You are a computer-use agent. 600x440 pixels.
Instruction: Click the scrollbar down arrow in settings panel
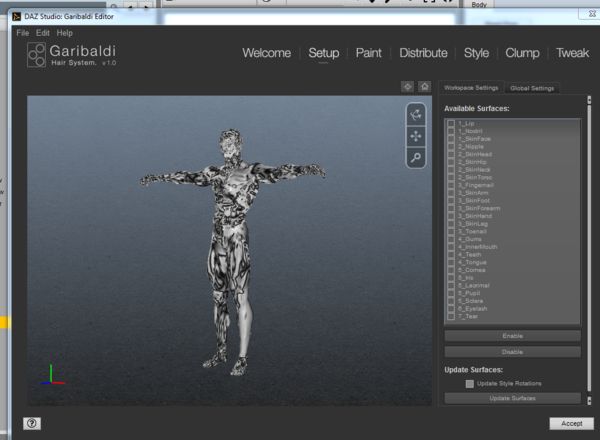coord(589,401)
